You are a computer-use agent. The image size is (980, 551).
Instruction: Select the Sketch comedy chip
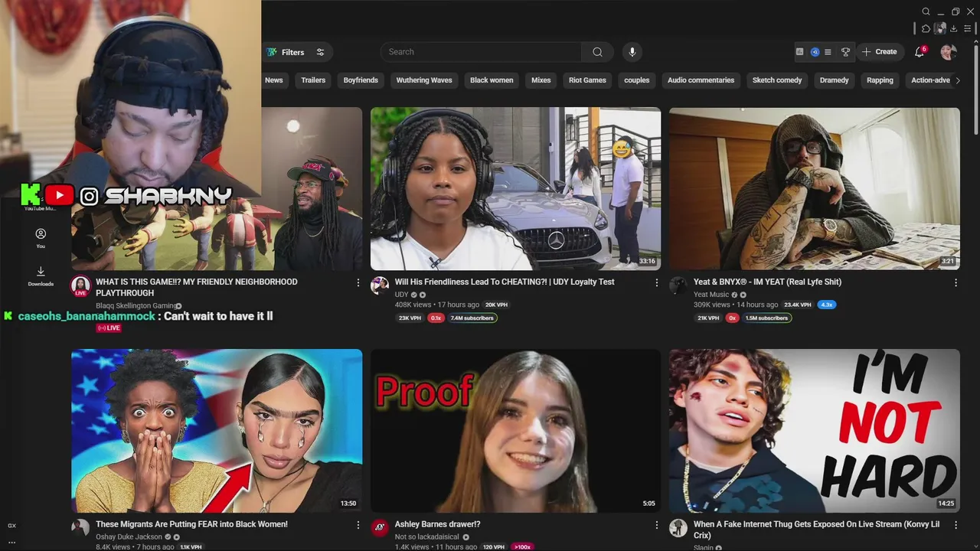point(777,80)
